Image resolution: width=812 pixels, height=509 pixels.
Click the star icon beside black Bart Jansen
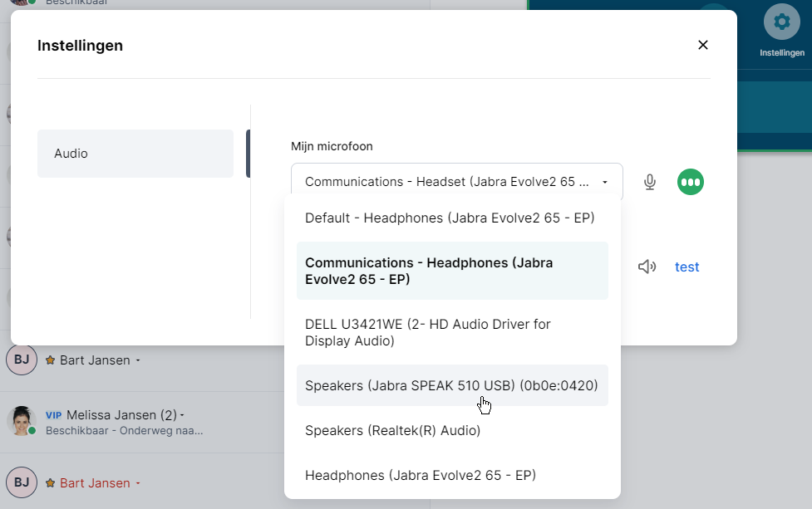click(50, 360)
